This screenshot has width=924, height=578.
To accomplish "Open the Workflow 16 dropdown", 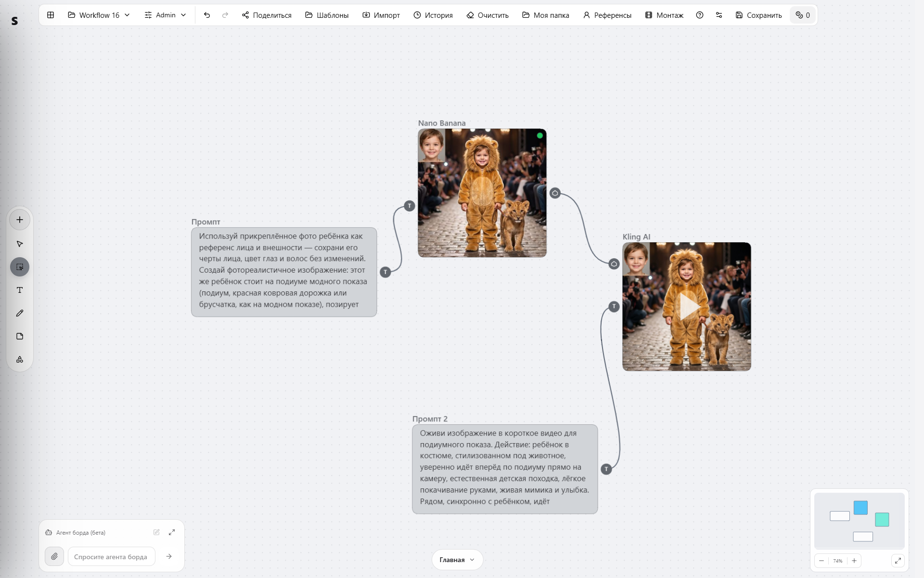I will click(x=99, y=15).
